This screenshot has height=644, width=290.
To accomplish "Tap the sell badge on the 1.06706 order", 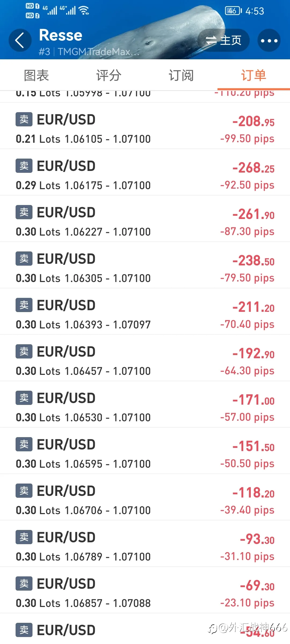I will (24, 491).
